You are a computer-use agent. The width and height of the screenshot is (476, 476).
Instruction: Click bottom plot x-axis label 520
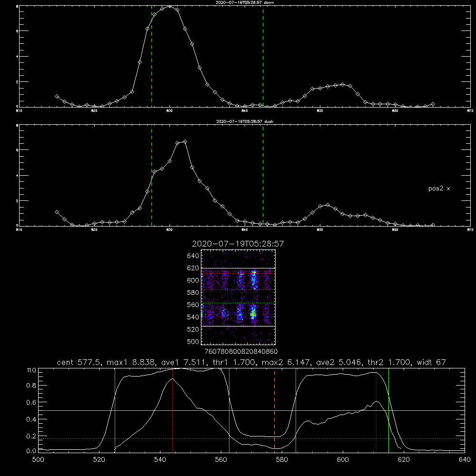pos(99,460)
